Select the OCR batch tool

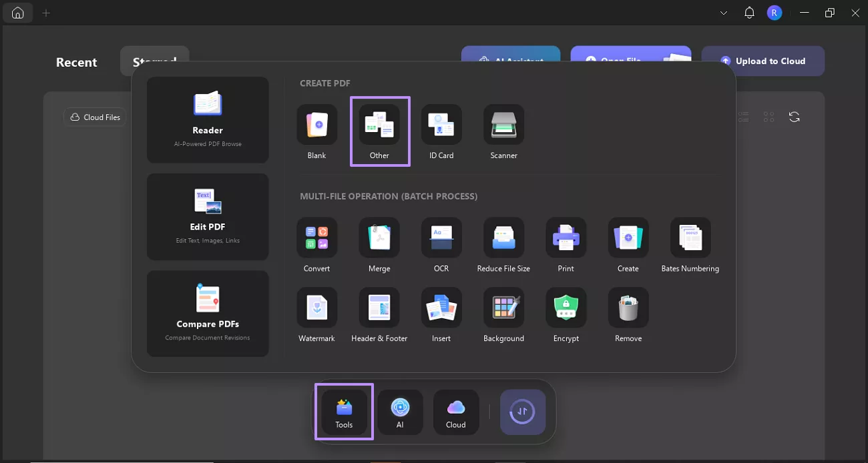coord(441,246)
